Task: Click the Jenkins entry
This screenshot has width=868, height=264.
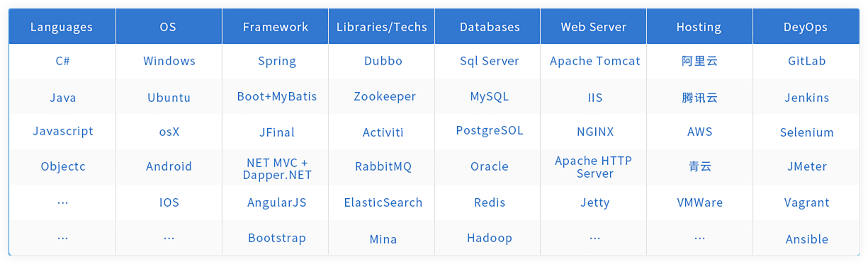Action: click(806, 97)
